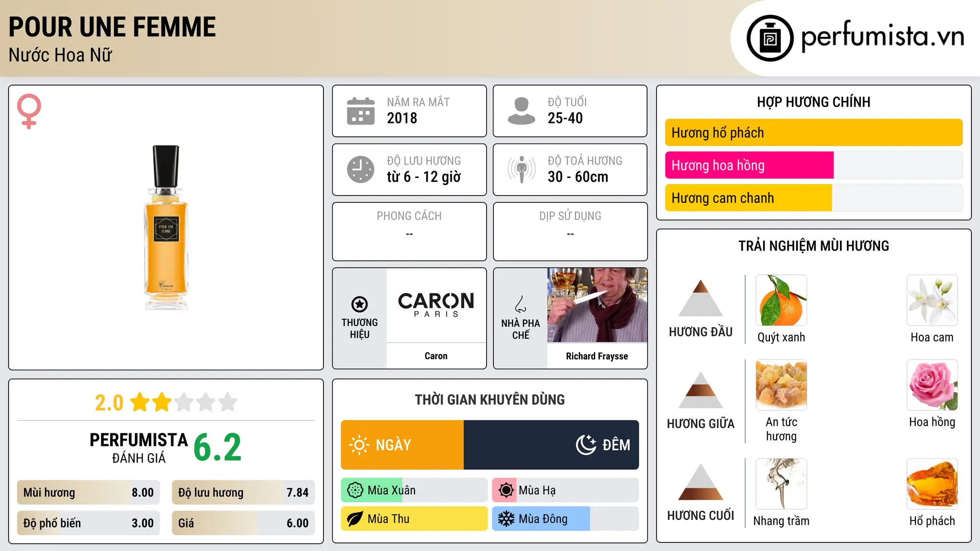This screenshot has height=551, width=980.
Task: Click the star badge icon above Thương hiệu
Action: click(359, 304)
